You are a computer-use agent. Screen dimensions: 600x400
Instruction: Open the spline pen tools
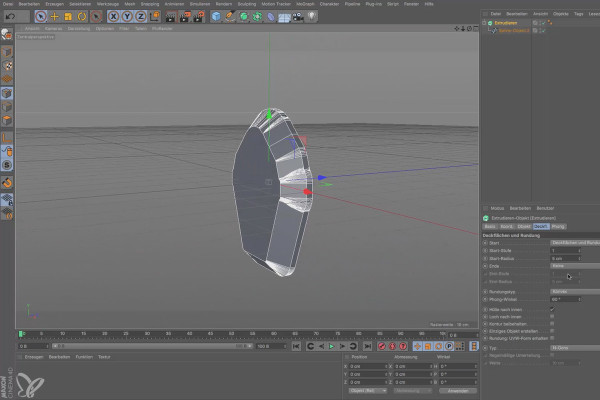click(230, 16)
